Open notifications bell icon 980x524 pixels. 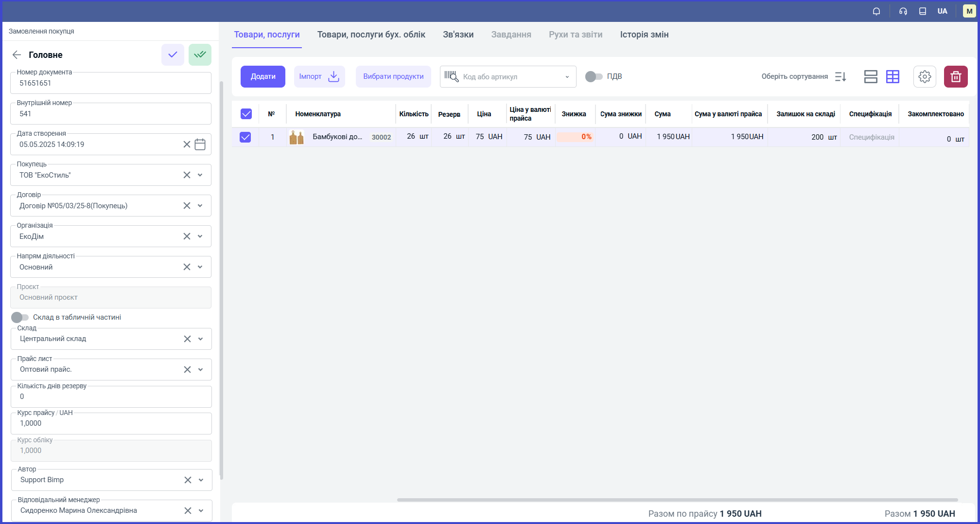pos(876,11)
